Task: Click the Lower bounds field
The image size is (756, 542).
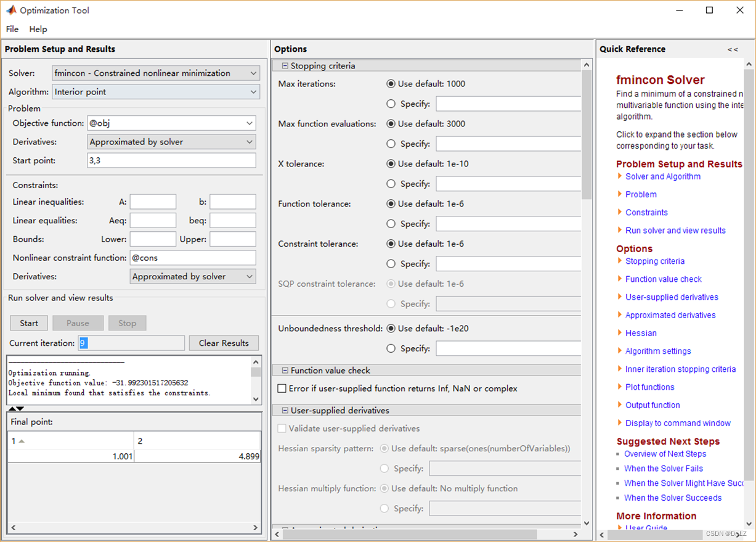Action: pos(153,239)
